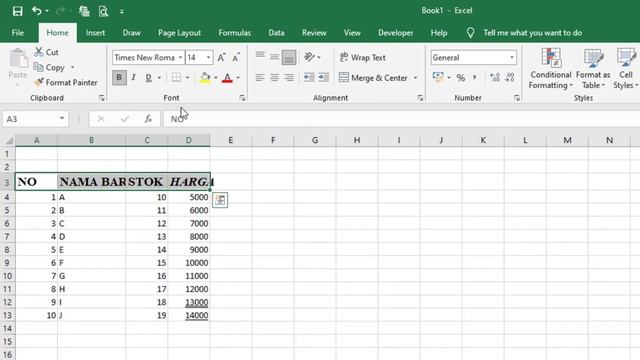Open Alignment settings dialog launcher
The image size is (640, 360).
[420, 98]
